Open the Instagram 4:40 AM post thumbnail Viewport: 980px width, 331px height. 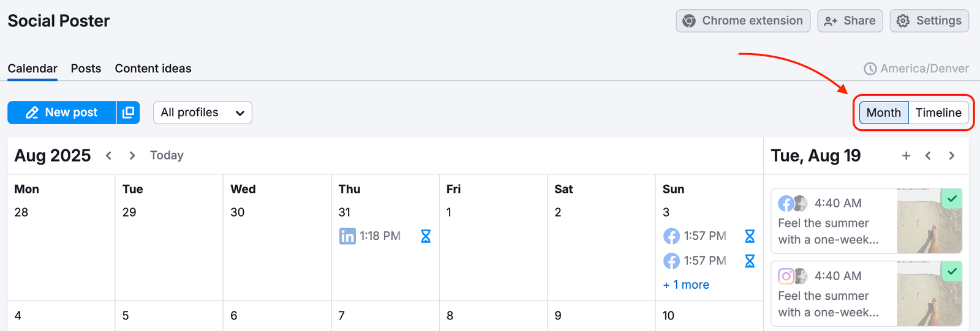(929, 294)
